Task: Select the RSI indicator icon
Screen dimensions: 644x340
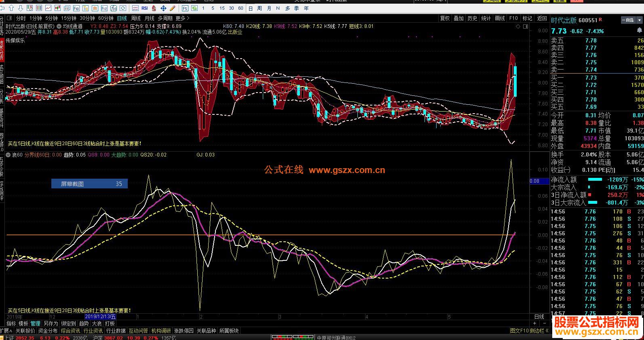Action: click(x=144, y=8)
